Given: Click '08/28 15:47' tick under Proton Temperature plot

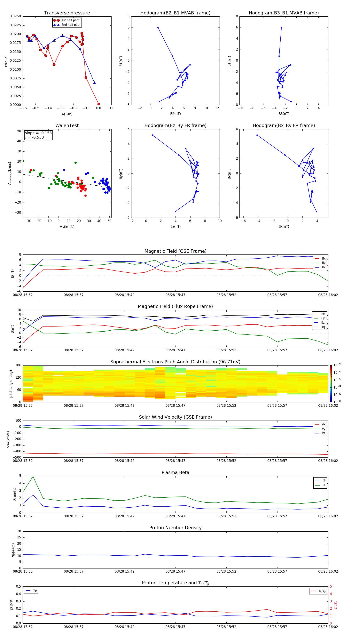Looking at the screenshot, I should click(x=175, y=627).
